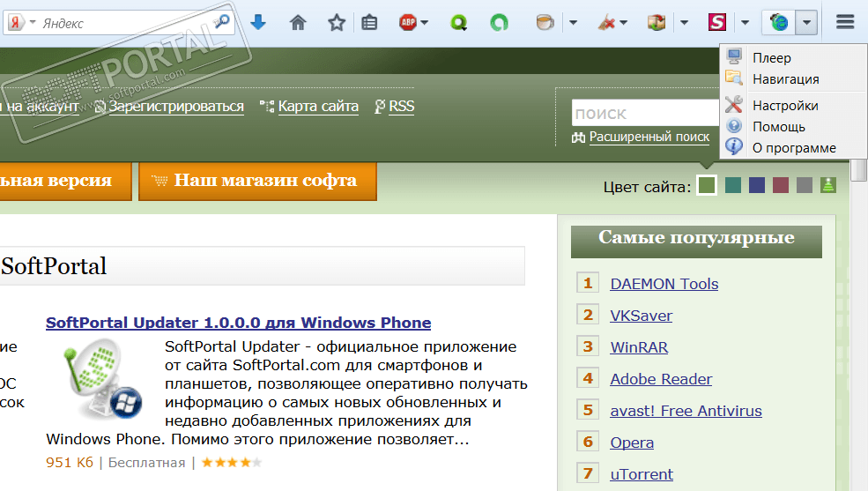Click the pink S toolbar icon
868x491 pixels.
(x=717, y=23)
